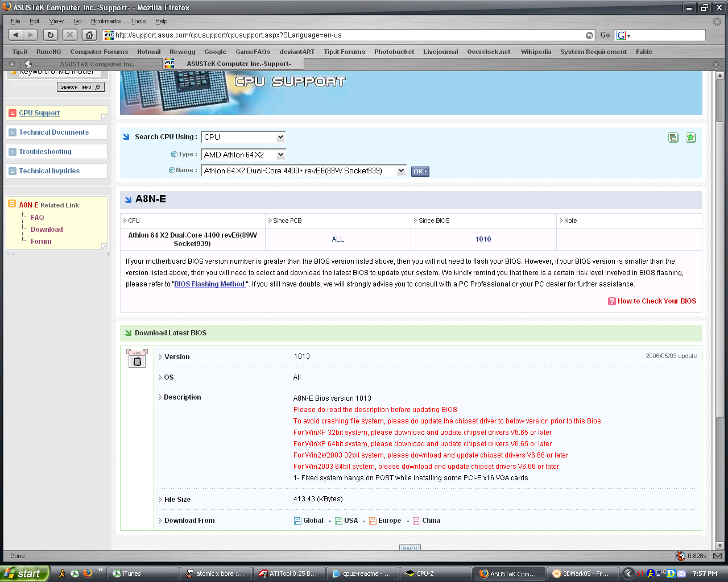
Task: Open the View menu
Action: pyautogui.click(x=56, y=21)
